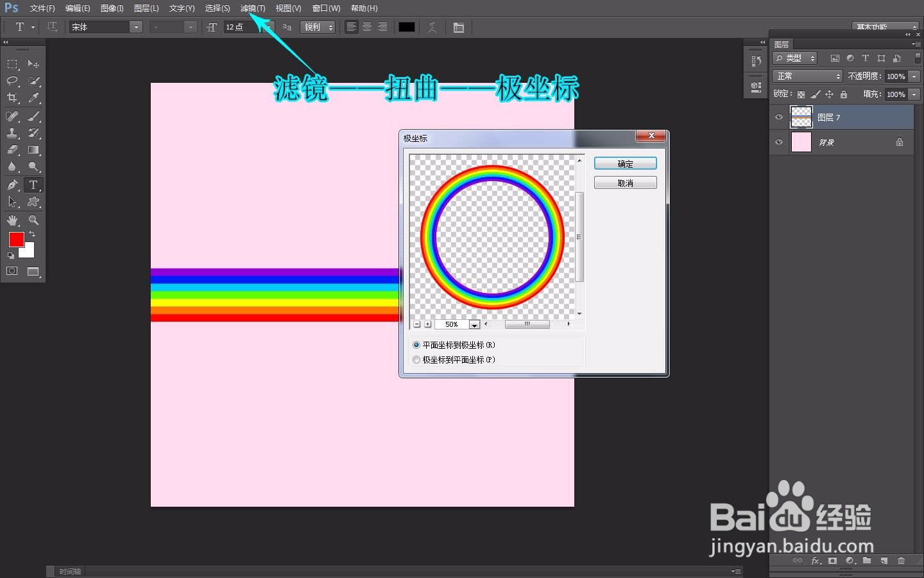The image size is (924, 578).
Task: Select the Hand tool
Action: point(12,220)
